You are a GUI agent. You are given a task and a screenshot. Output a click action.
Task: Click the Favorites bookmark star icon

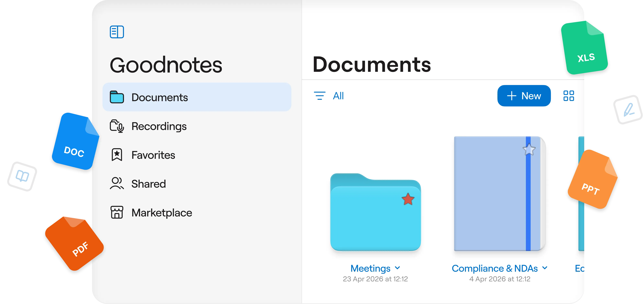tap(117, 155)
